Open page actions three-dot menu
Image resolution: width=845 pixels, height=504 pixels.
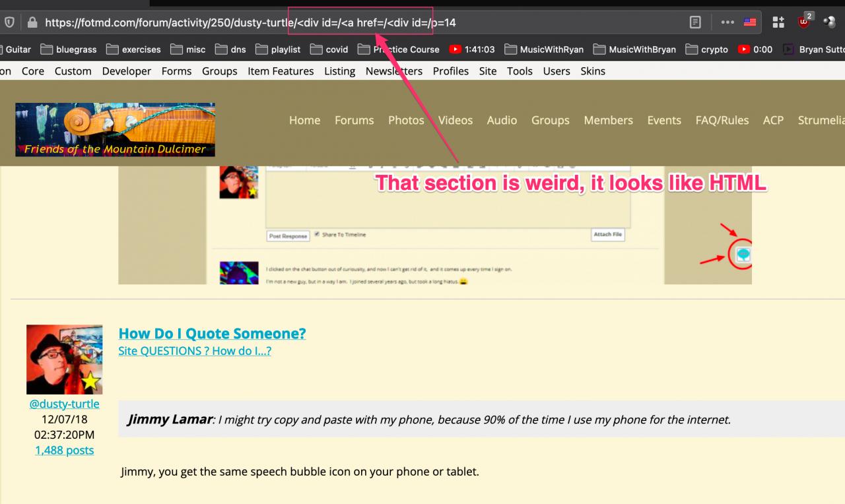tap(727, 22)
